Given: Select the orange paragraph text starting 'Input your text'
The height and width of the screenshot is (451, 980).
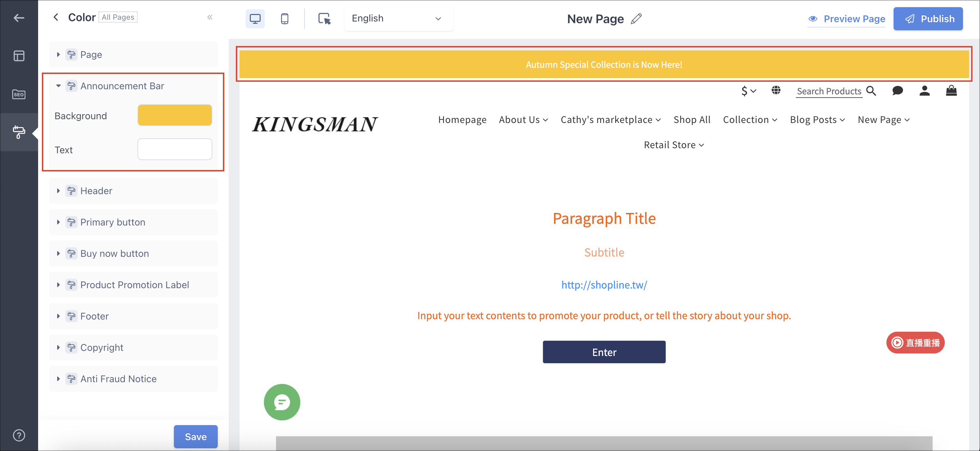Looking at the screenshot, I should pyautogui.click(x=604, y=315).
